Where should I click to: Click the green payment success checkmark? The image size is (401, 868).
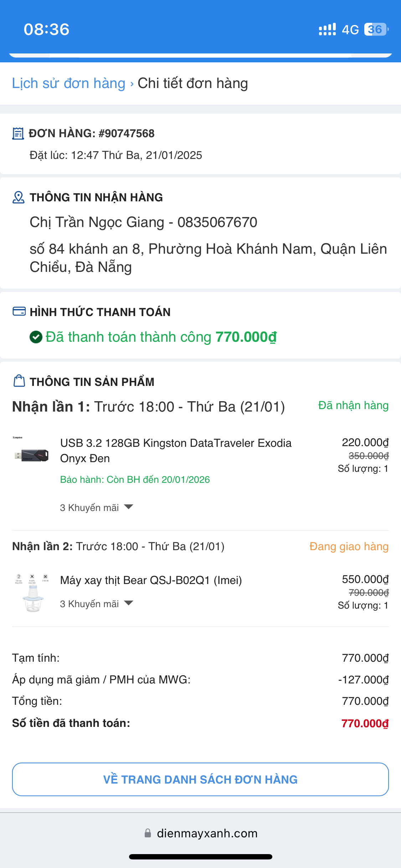point(36,337)
